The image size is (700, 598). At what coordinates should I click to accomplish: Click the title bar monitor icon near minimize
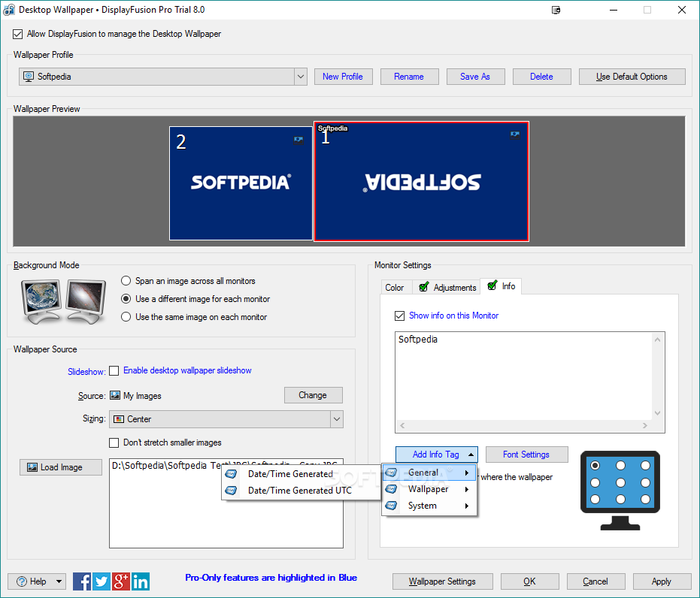[x=556, y=10]
